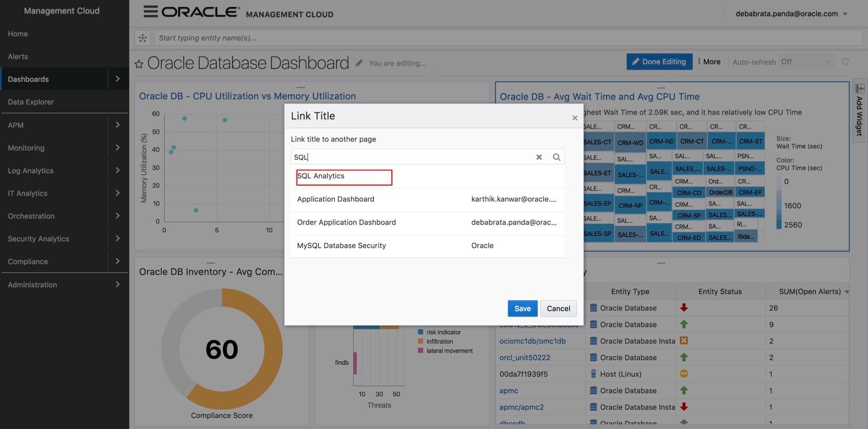Open the ociomc1db/omc1db entity link
868x429 pixels.
point(532,341)
